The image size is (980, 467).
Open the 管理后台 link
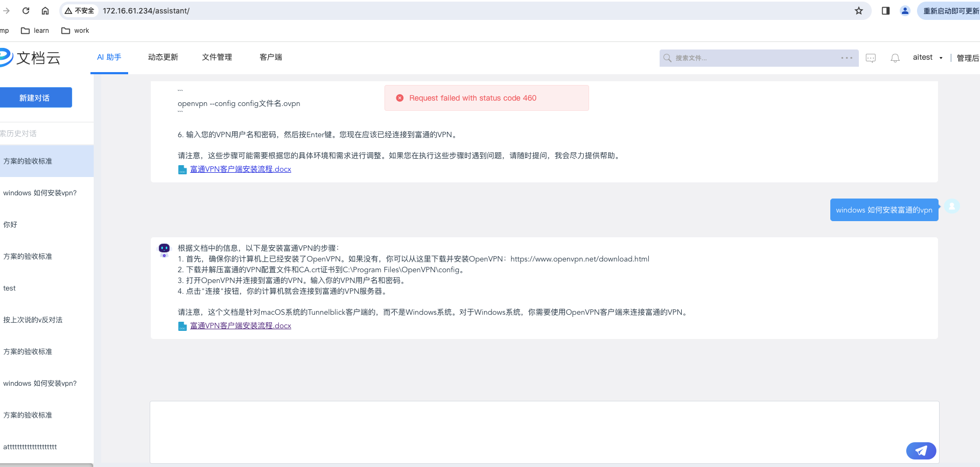coord(968,58)
